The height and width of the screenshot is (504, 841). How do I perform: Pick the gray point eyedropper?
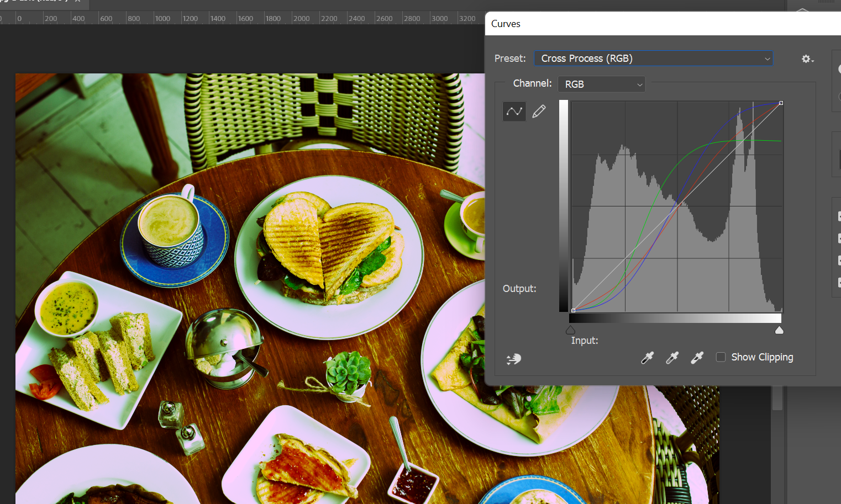click(x=672, y=358)
